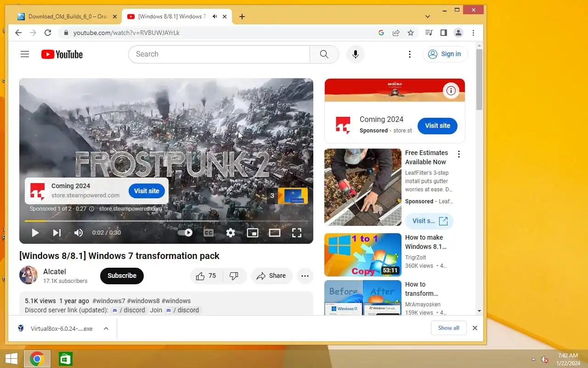
Task: Open ad info icon in sidebar banner
Action: tap(451, 91)
